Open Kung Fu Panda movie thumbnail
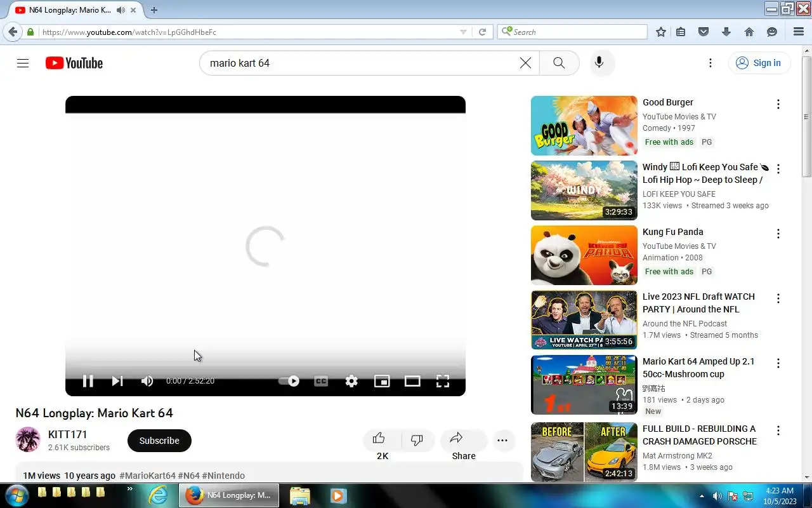Image resolution: width=812 pixels, height=508 pixels. pos(584,255)
